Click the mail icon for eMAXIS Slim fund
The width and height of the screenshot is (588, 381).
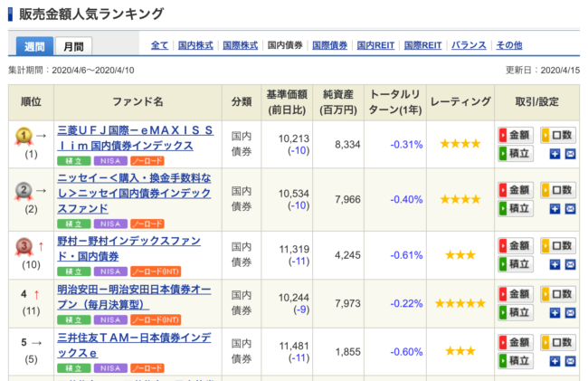570,154
